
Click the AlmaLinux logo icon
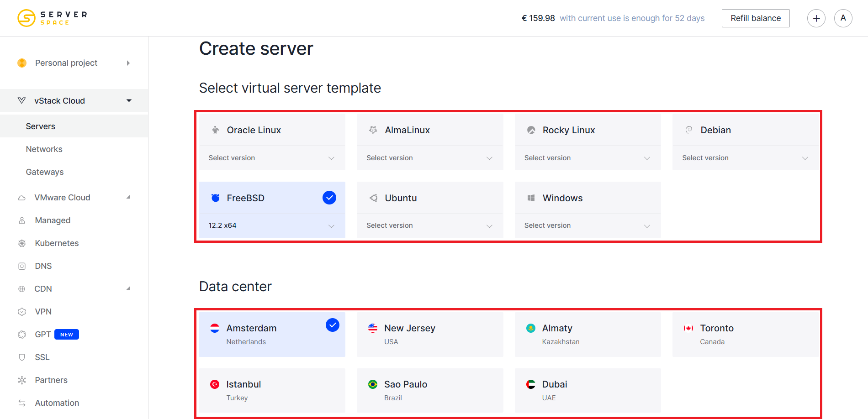373,130
